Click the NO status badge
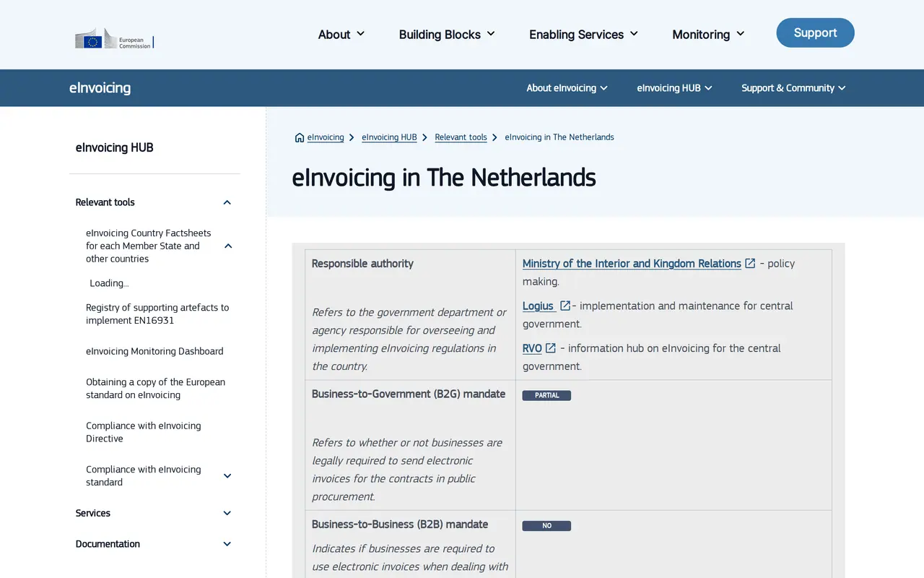This screenshot has width=924, height=578. 546,526
